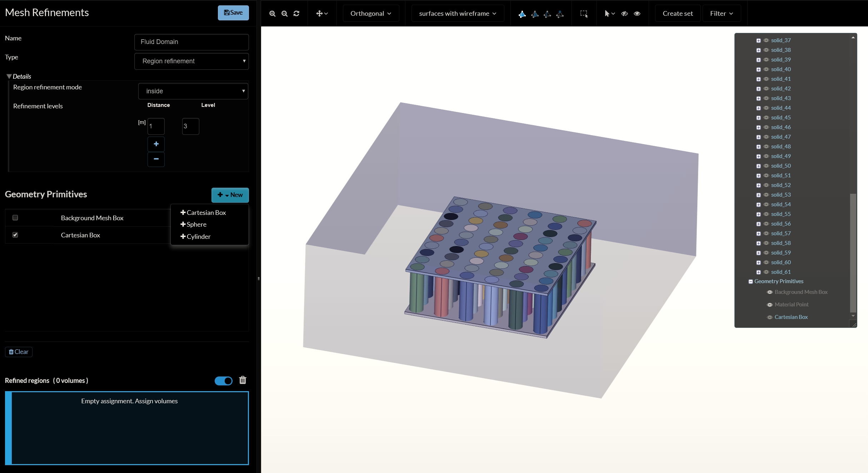Click the zoom out magnifier icon
The height and width of the screenshot is (473, 868).
tap(284, 14)
